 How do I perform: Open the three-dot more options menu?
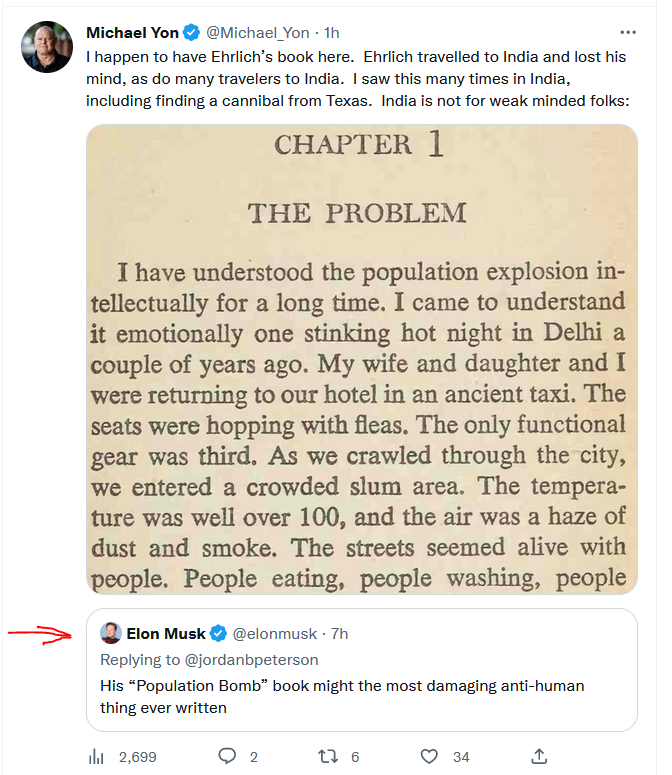point(628,32)
